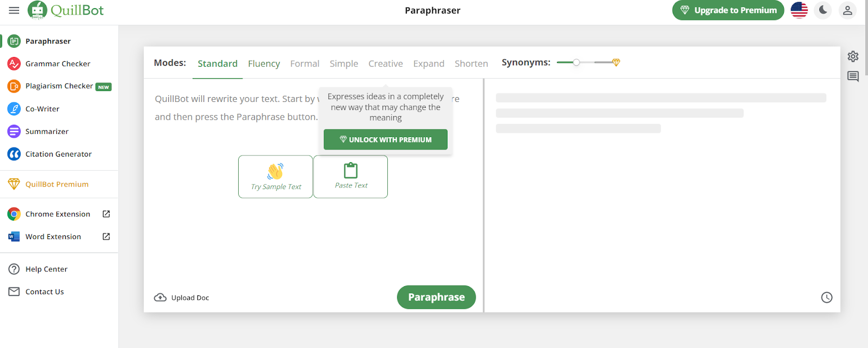Select the Creative mode tab
This screenshot has height=348, width=868.
[x=386, y=63]
